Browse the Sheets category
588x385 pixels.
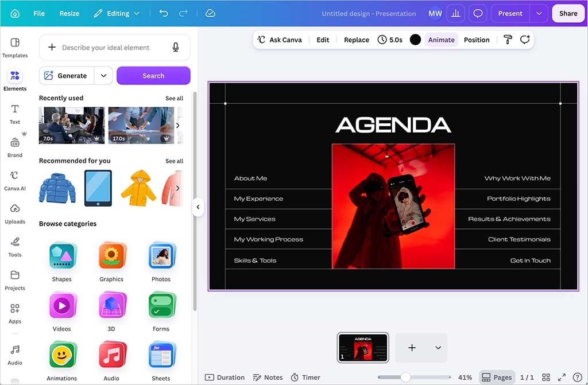click(161, 361)
